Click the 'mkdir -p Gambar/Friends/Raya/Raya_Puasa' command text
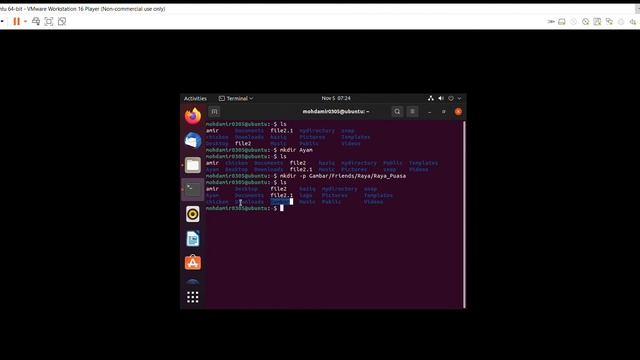 tap(343, 176)
